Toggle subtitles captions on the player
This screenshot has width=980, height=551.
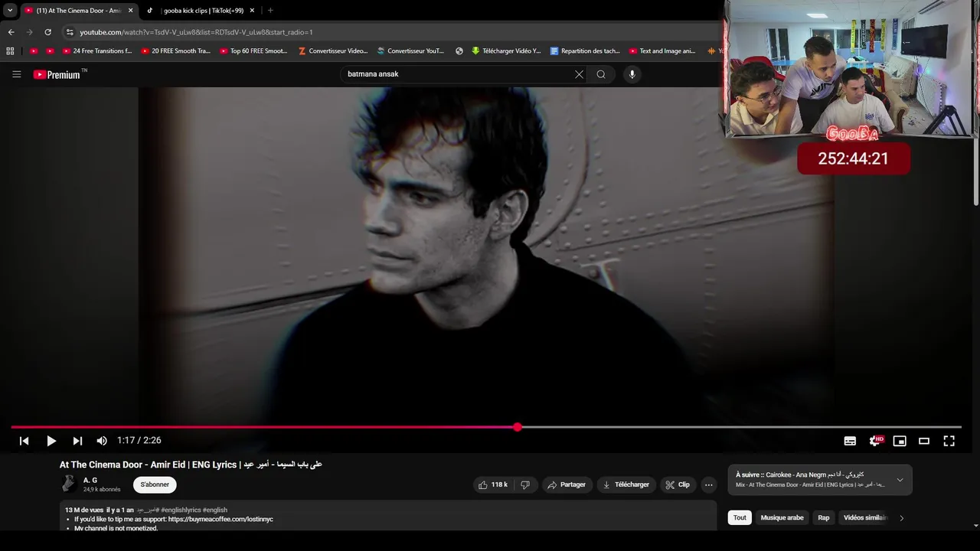point(850,441)
